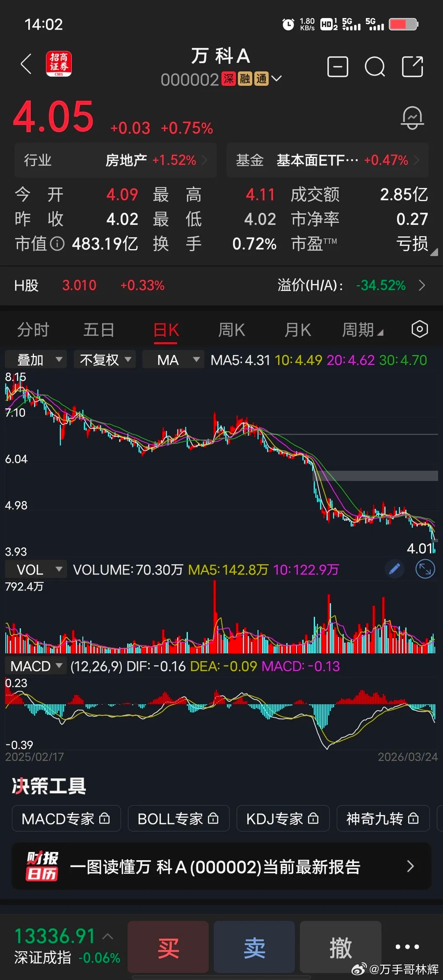Screen dimensions: 443x980
Task: Tap the 2025/02/17 chart start date
Action: [x=34, y=757]
